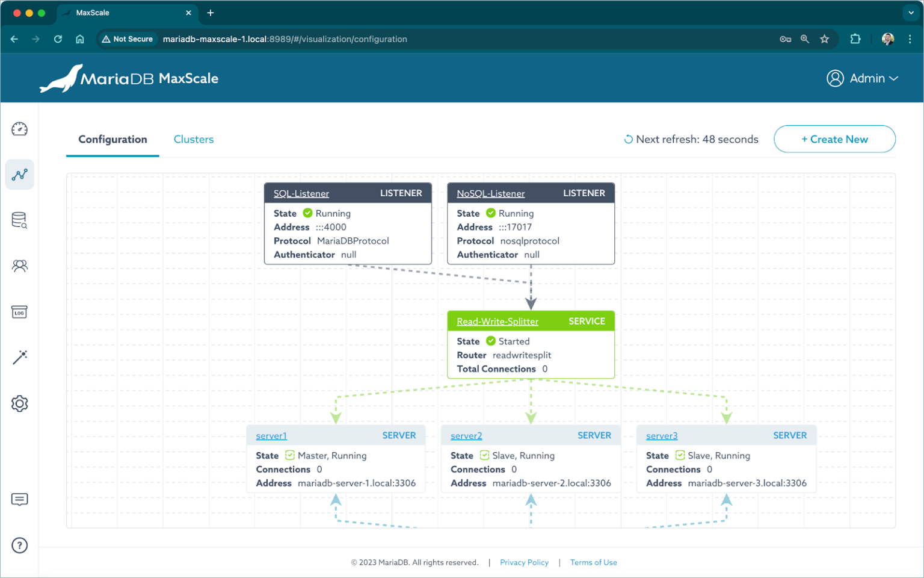
Task: Open the Users section icon
Action: [19, 266]
